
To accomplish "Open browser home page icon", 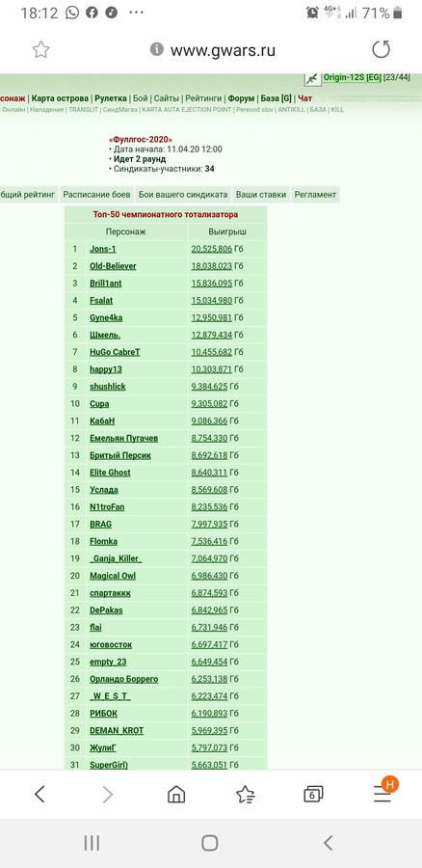I will pyautogui.click(x=176, y=795).
